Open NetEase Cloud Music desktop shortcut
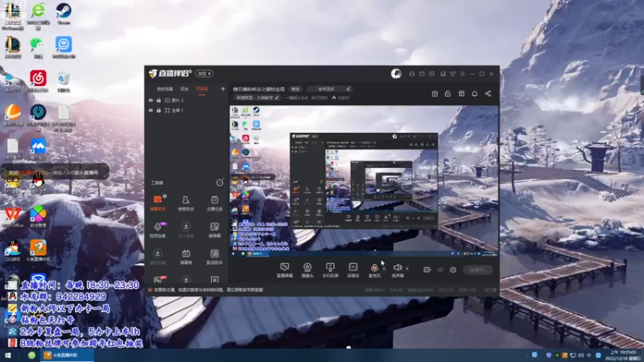 coord(38,81)
